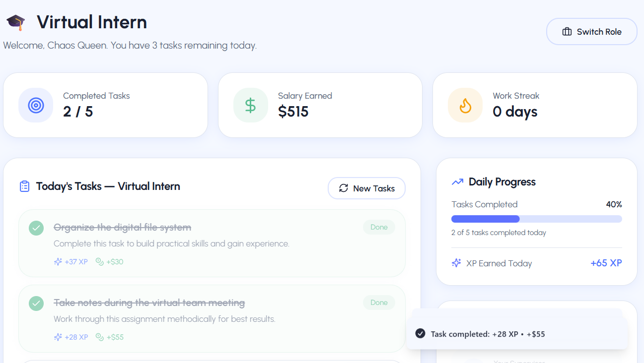Click the +65 XP link
The width and height of the screenshot is (644, 363).
[606, 263]
